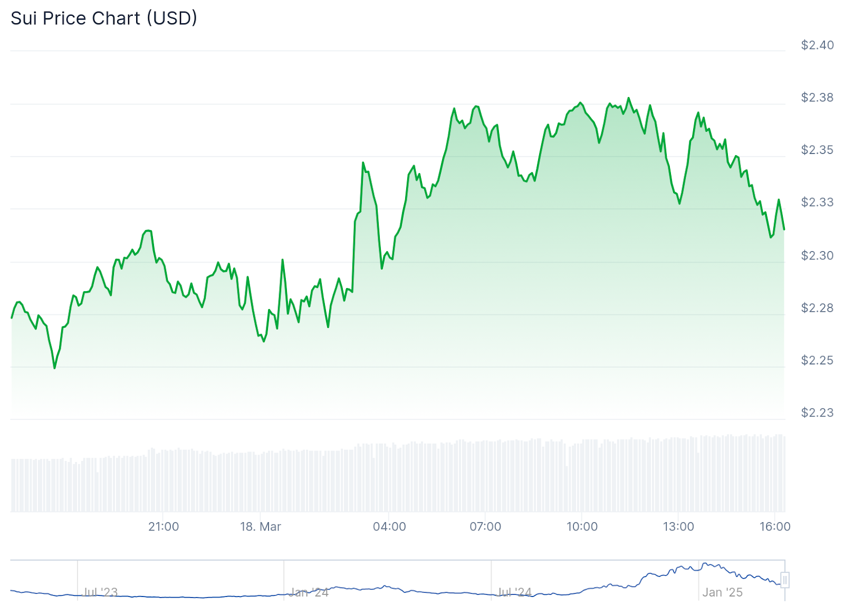Viewport: 844px width, 616px height.
Task: Jump to Jan '25 in the navigator
Action: pyautogui.click(x=722, y=592)
